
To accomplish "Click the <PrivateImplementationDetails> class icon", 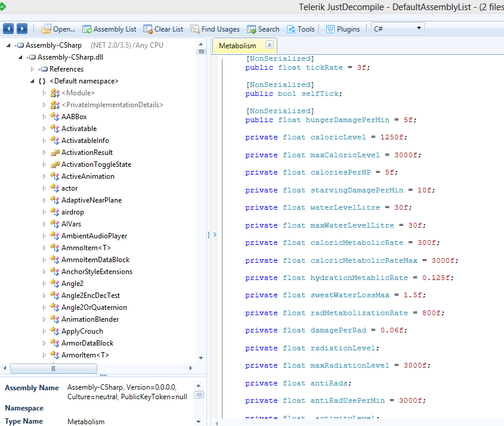I will (x=55, y=105).
